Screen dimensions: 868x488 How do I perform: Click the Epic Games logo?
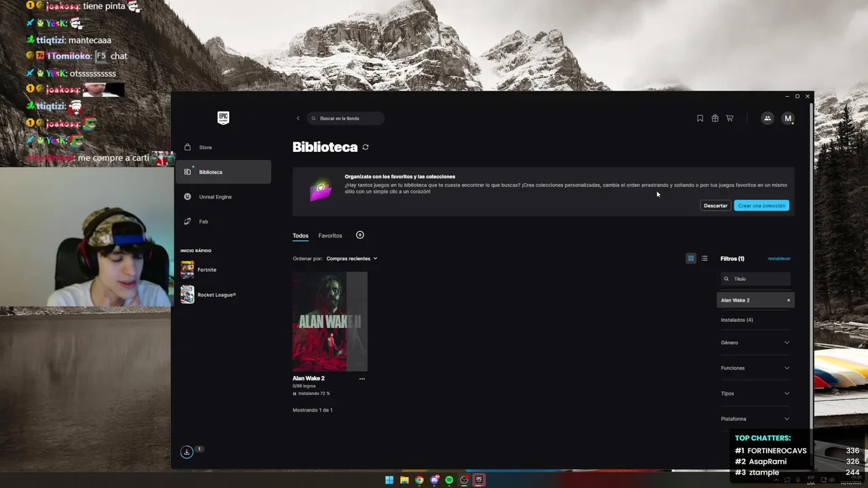click(x=223, y=118)
